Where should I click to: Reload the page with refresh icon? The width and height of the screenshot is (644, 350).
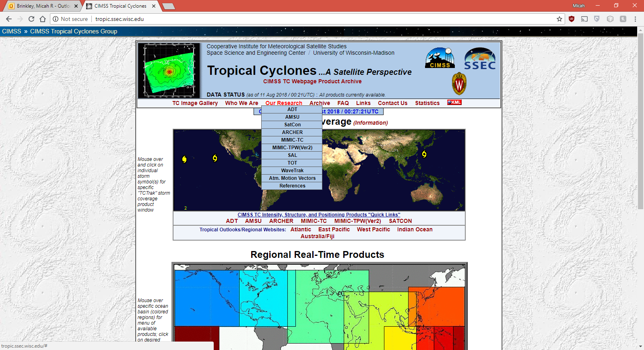click(x=31, y=19)
